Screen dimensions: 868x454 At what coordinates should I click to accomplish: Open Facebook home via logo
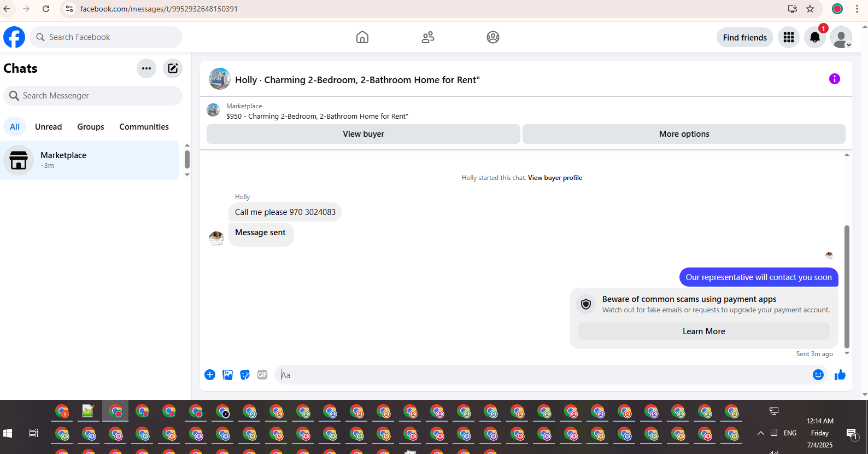(14, 37)
